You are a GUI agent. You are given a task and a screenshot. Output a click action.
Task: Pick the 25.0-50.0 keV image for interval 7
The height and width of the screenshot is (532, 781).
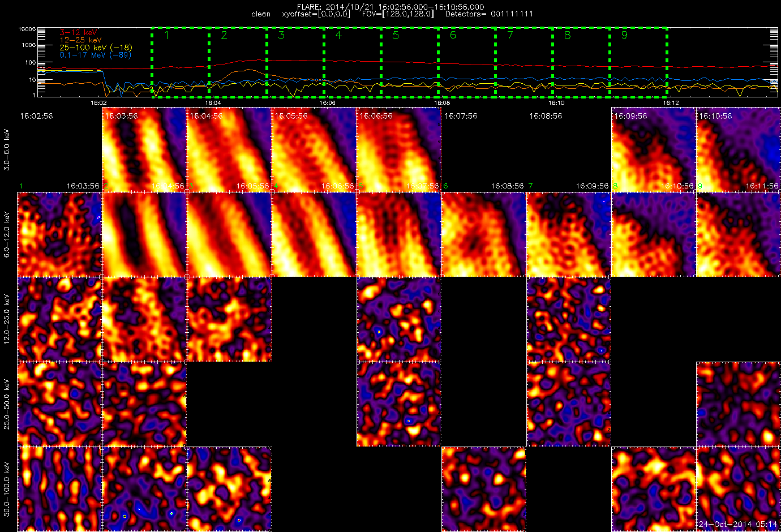569,404
